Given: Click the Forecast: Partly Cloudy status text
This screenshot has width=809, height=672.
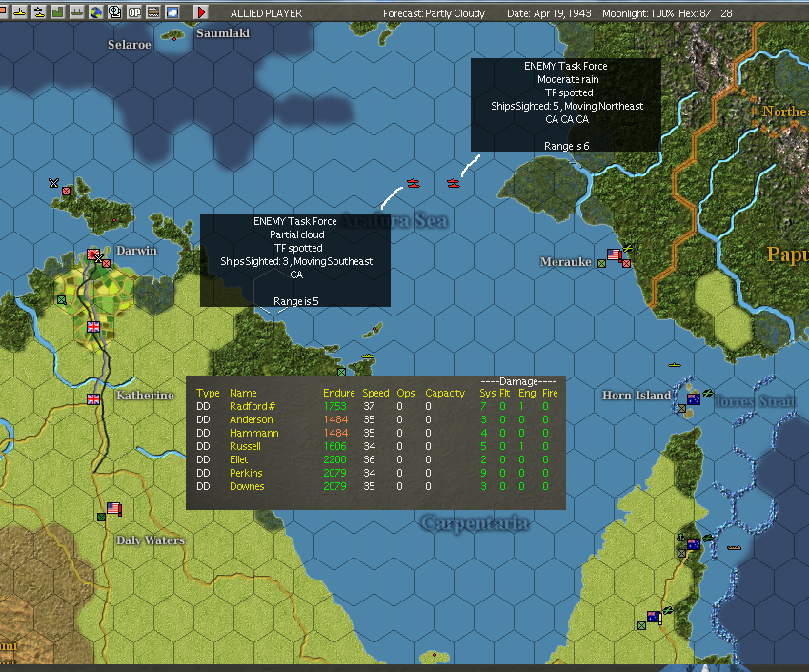Looking at the screenshot, I should (x=434, y=13).
